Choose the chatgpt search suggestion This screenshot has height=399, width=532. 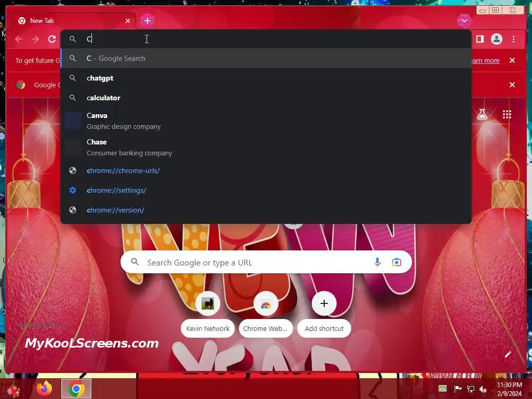coord(266,78)
